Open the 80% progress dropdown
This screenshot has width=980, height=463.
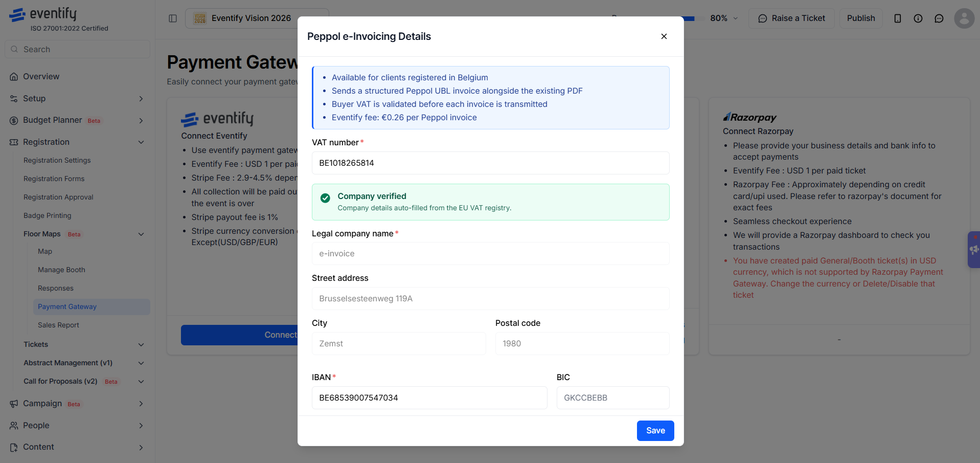(x=724, y=18)
